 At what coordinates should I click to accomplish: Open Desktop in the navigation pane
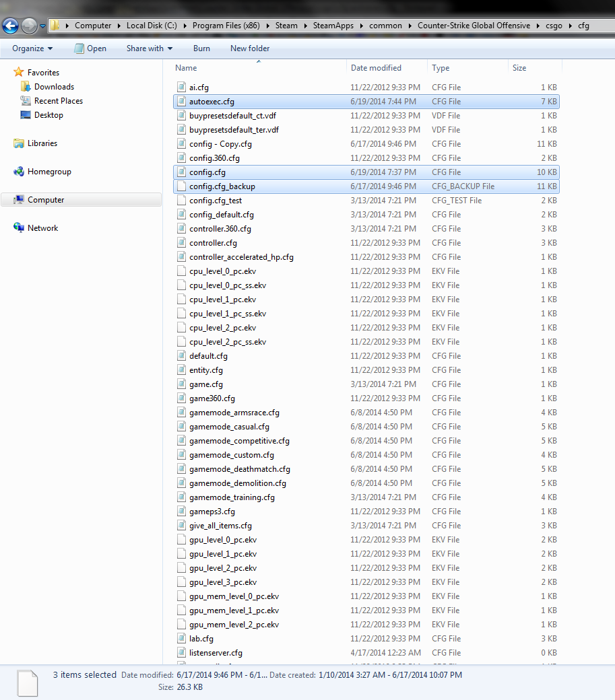[48, 114]
